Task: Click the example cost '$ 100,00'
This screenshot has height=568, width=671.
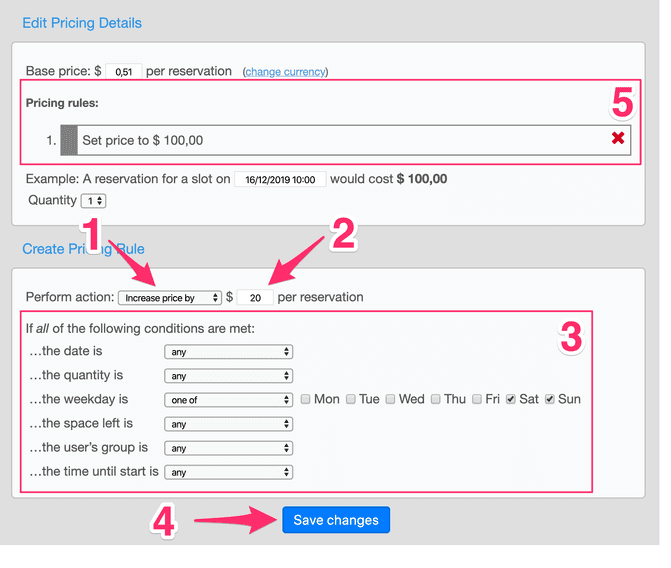Action: 422,178
